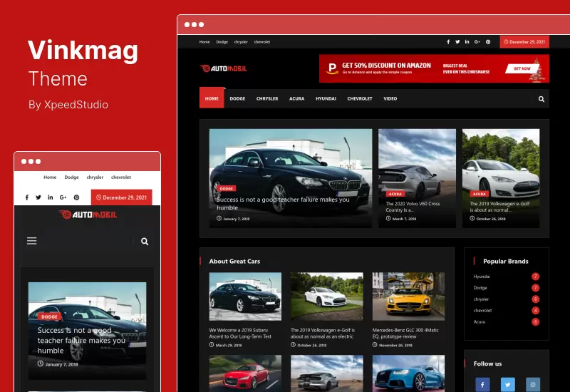Select Acura in Popular Brands list
570x392 pixels.
pyautogui.click(x=479, y=321)
